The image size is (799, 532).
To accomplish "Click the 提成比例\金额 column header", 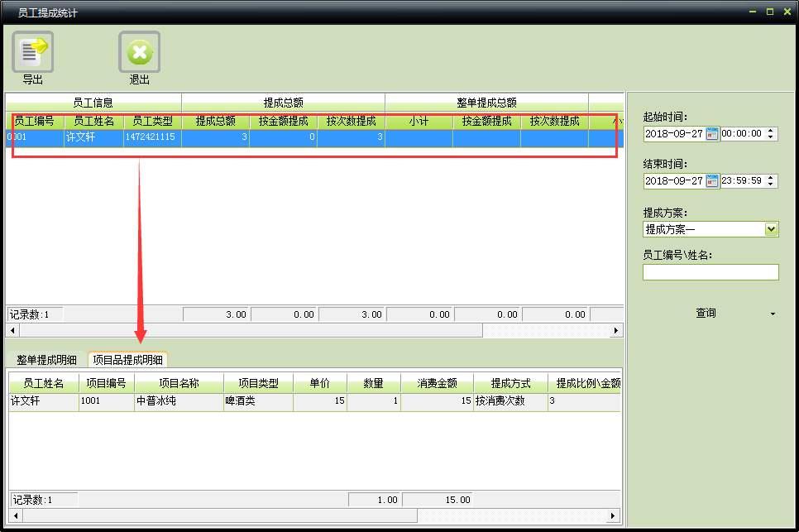I will tap(585, 383).
